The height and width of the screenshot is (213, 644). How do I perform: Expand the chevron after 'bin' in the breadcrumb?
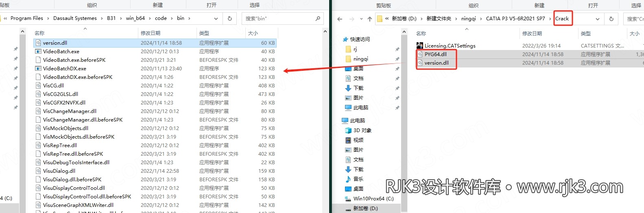[x=189, y=18]
